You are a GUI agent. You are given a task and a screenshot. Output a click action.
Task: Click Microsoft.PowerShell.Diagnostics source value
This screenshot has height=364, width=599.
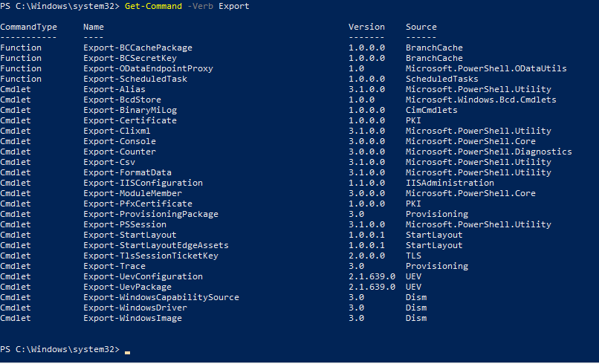click(488, 152)
